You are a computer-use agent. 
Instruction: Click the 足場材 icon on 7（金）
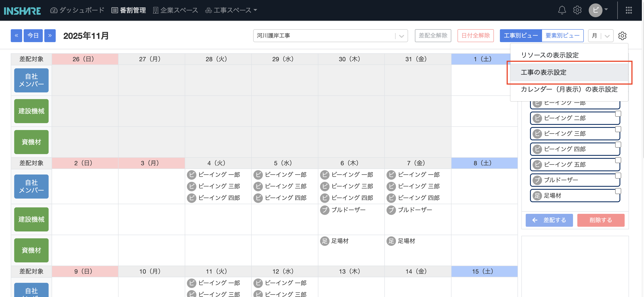pos(391,241)
